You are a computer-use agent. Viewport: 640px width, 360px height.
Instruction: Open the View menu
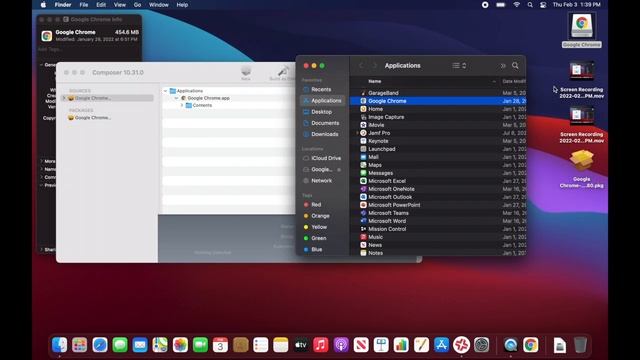(x=120, y=5)
